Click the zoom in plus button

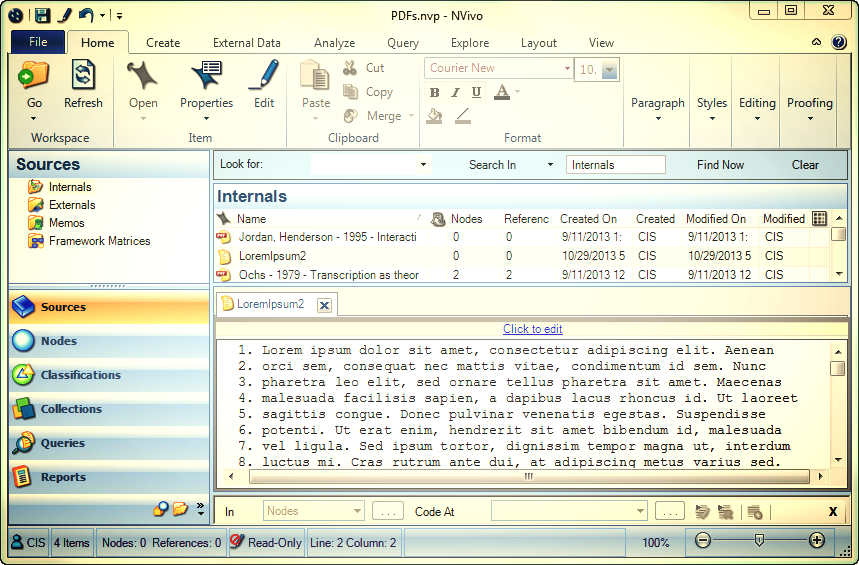point(817,541)
